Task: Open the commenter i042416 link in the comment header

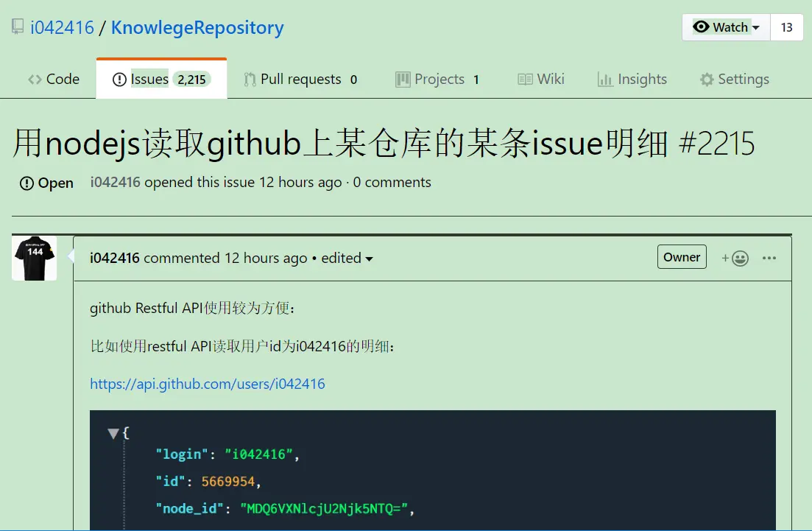Action: pos(114,258)
